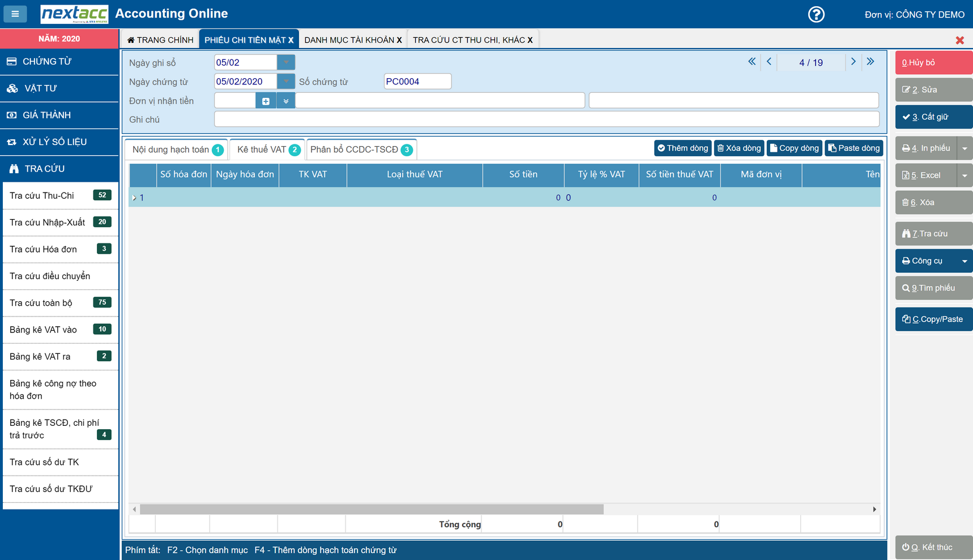This screenshot has width=973, height=560.
Task: Click the hamburger menu icon
Action: (15, 14)
